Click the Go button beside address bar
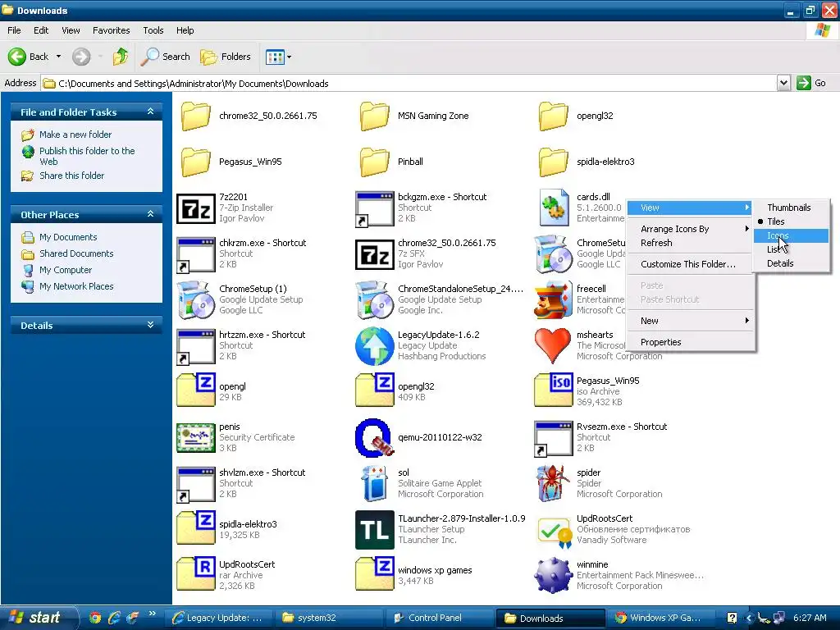 click(811, 83)
